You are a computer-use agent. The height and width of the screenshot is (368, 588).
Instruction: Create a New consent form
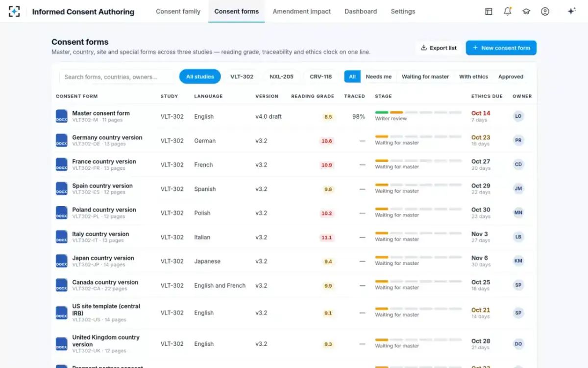pyautogui.click(x=501, y=48)
